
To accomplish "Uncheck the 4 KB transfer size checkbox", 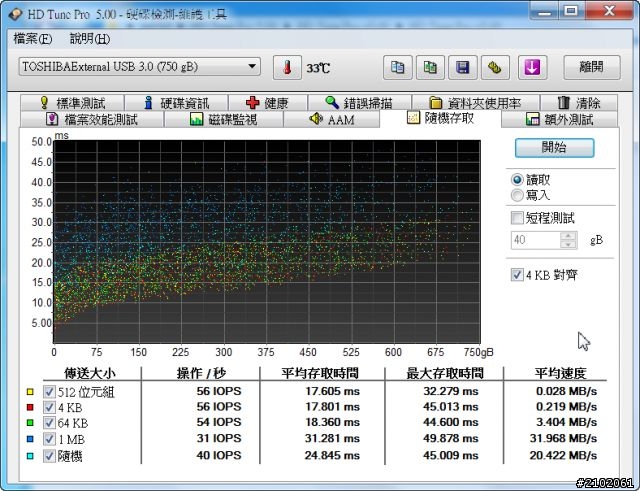I will pyautogui.click(x=49, y=407).
